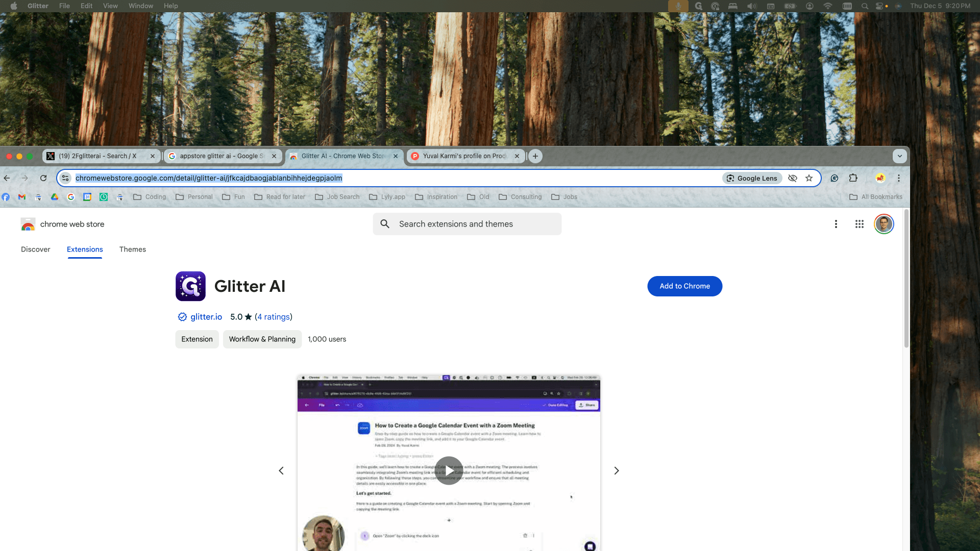Expand the Jobs bookmarks folder
The image size is (980, 551).
pos(565,197)
